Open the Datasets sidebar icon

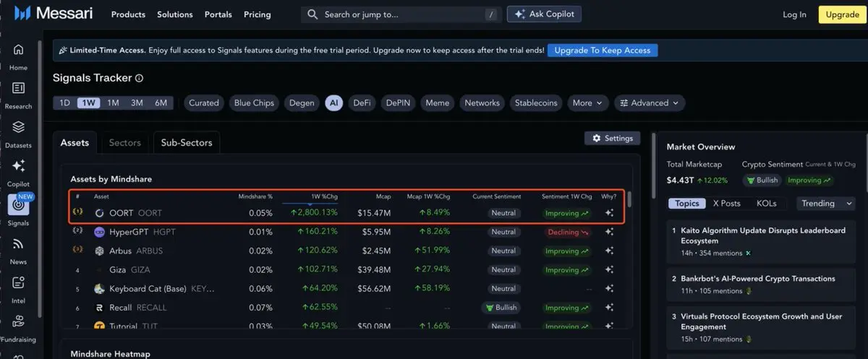(18, 127)
